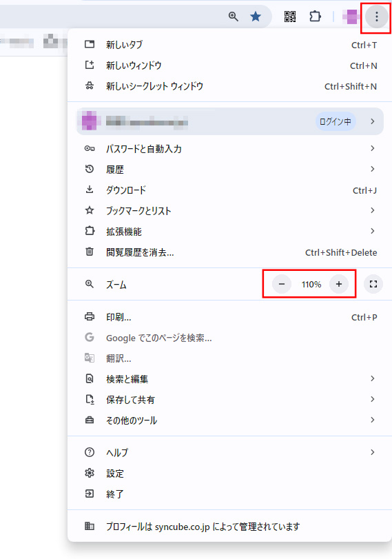
Task: Click the ログイン中 profile badge
Action: coord(336,121)
